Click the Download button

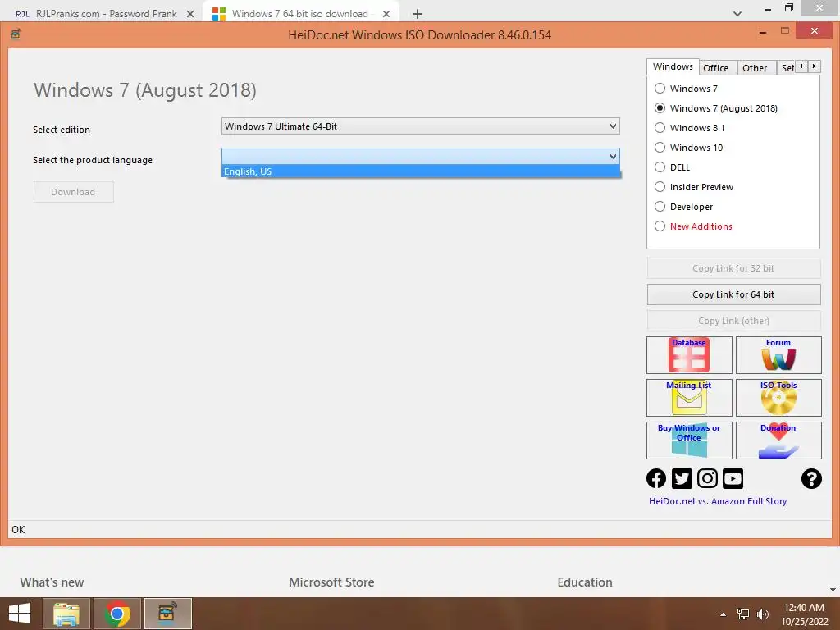click(73, 192)
